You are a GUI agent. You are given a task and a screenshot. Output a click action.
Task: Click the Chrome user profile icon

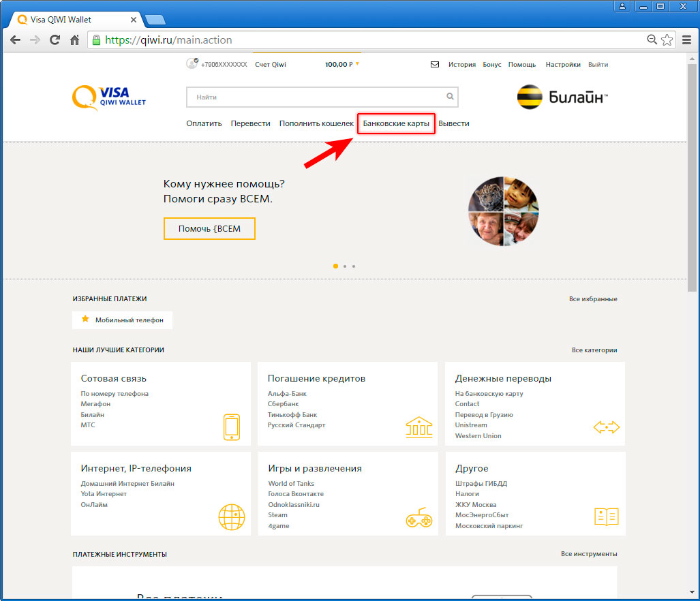pos(622,6)
